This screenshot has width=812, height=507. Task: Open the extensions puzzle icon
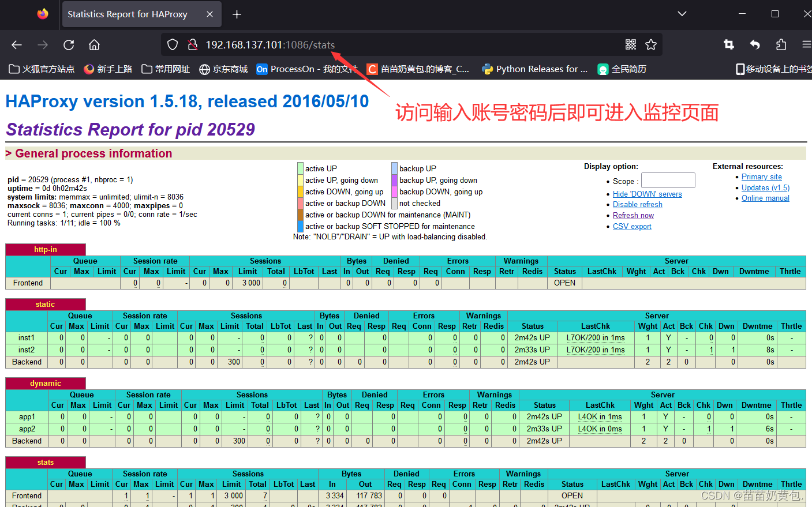tap(781, 44)
